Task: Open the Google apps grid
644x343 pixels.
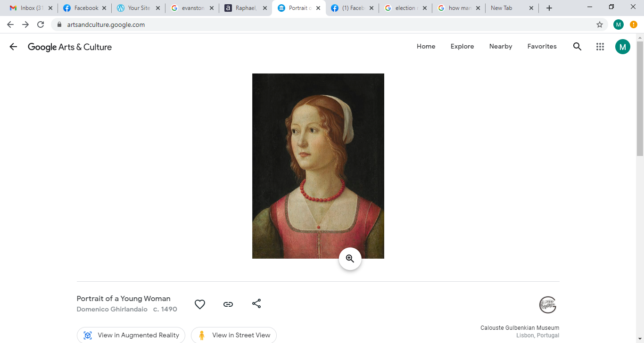Action: tap(600, 47)
